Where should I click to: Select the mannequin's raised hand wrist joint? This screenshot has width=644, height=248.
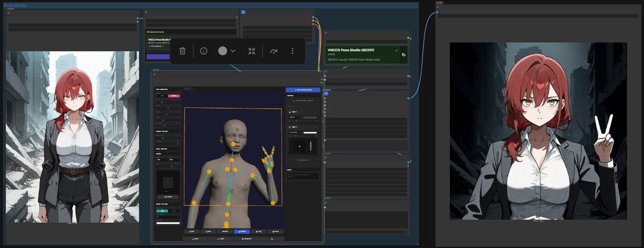(x=269, y=171)
